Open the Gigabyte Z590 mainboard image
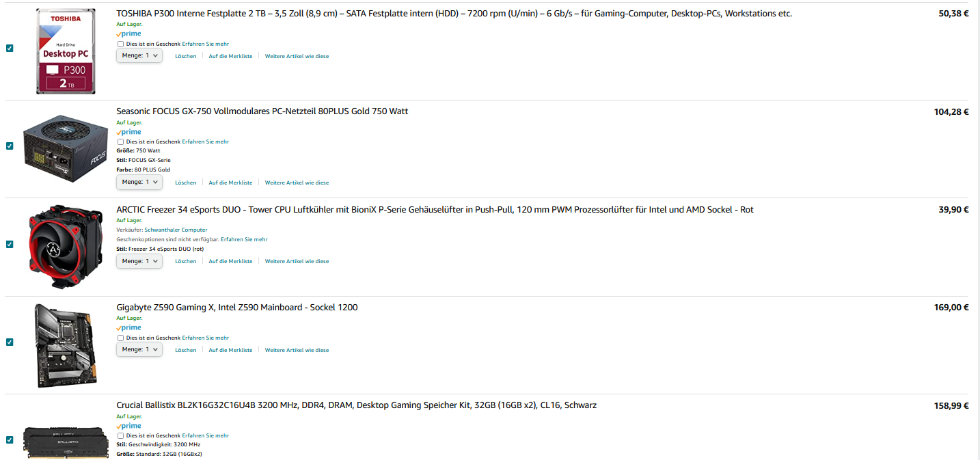This screenshot has height=460, width=980. 66,345
